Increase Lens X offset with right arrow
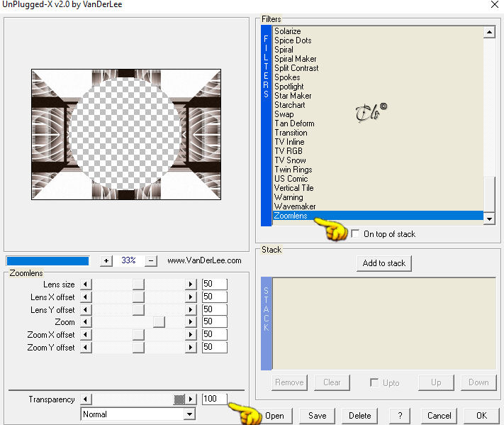This screenshot has width=504, height=425. [x=191, y=297]
